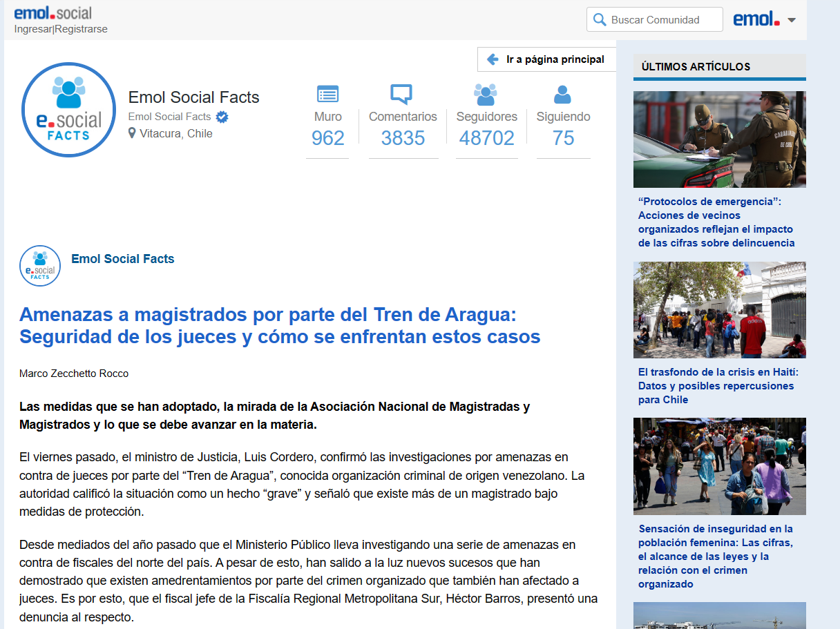This screenshot has height=629, width=840.
Task: Click the Buscar Comunidad search field
Action: 655,20
